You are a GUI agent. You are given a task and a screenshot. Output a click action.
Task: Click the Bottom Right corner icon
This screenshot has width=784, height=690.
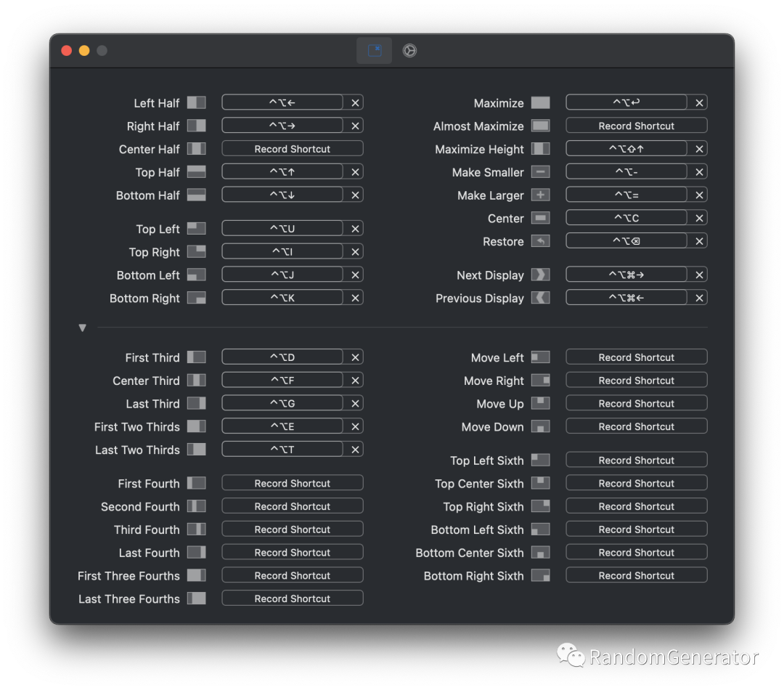pyautogui.click(x=197, y=298)
